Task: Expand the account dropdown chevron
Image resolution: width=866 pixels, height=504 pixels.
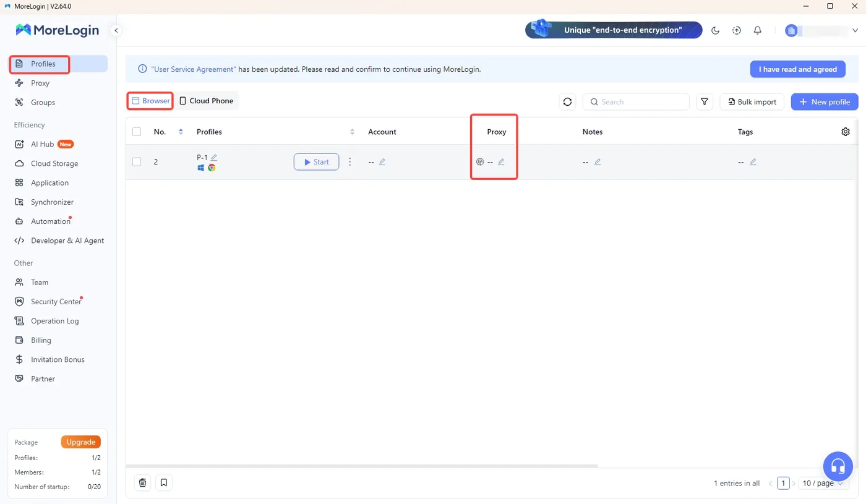Action: point(855,30)
